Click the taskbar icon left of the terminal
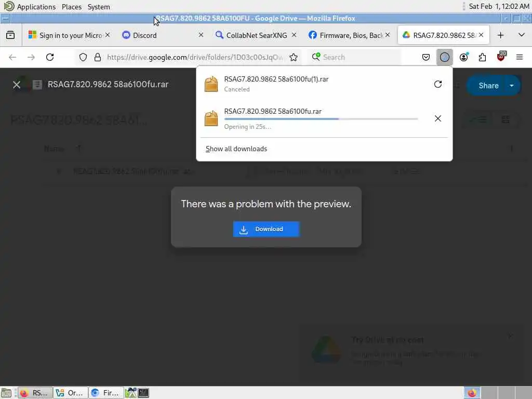532x399 pixels. 130,393
